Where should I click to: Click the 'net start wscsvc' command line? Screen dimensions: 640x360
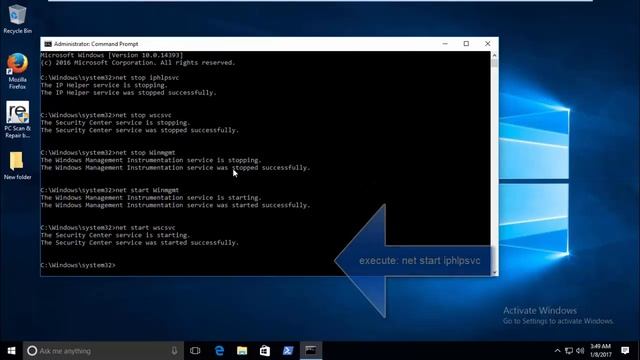[108, 228]
